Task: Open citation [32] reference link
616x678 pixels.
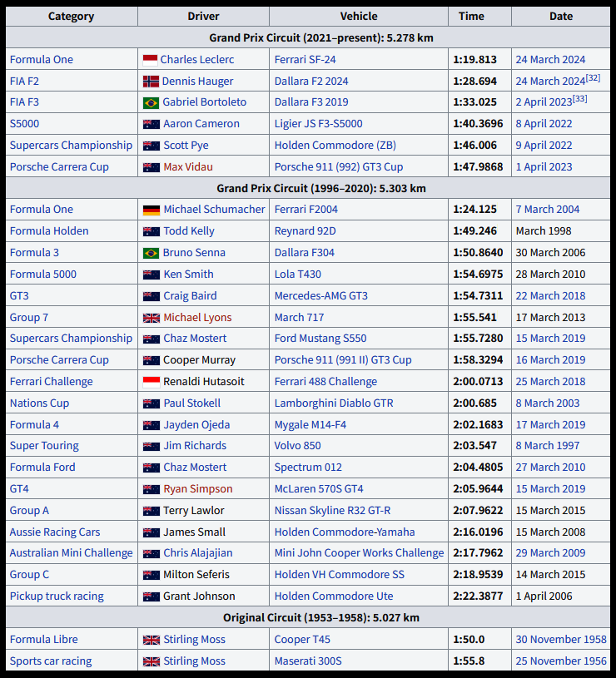Action: pyautogui.click(x=593, y=78)
